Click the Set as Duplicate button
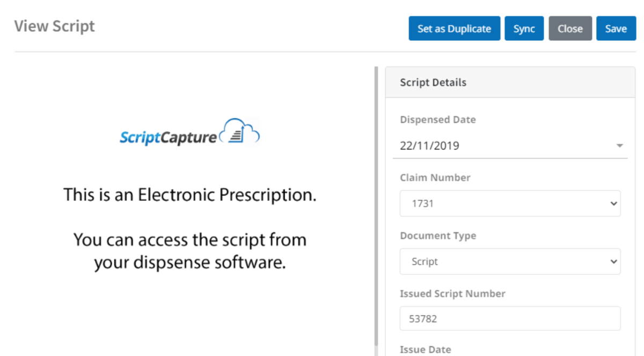Image resolution: width=644 pixels, height=356 pixels. click(454, 28)
